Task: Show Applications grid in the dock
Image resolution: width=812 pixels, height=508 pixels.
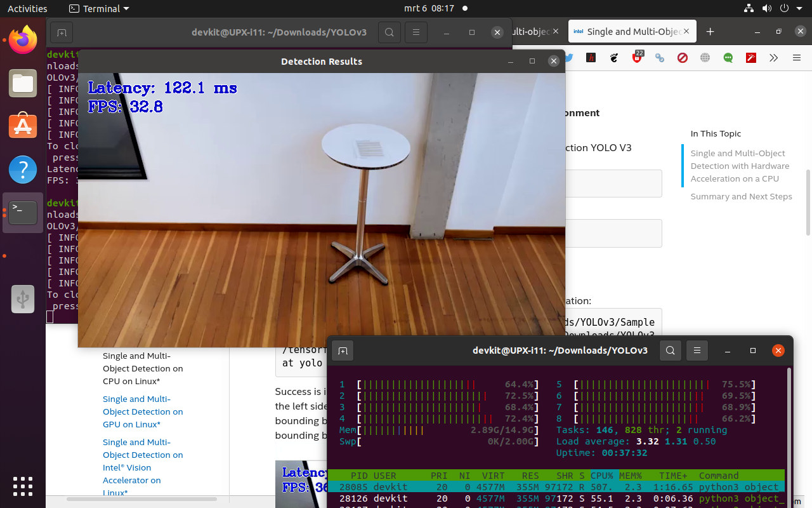Action: pos(23,486)
